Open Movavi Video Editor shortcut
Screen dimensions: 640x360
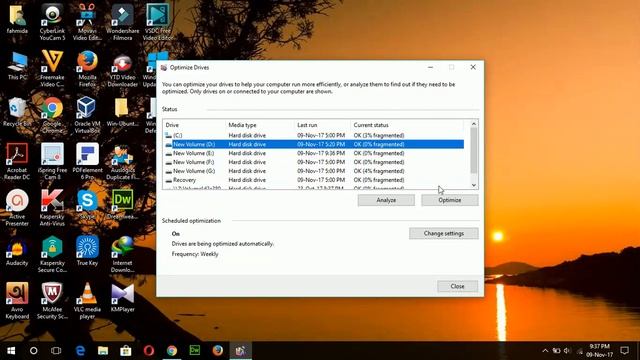tap(87, 22)
